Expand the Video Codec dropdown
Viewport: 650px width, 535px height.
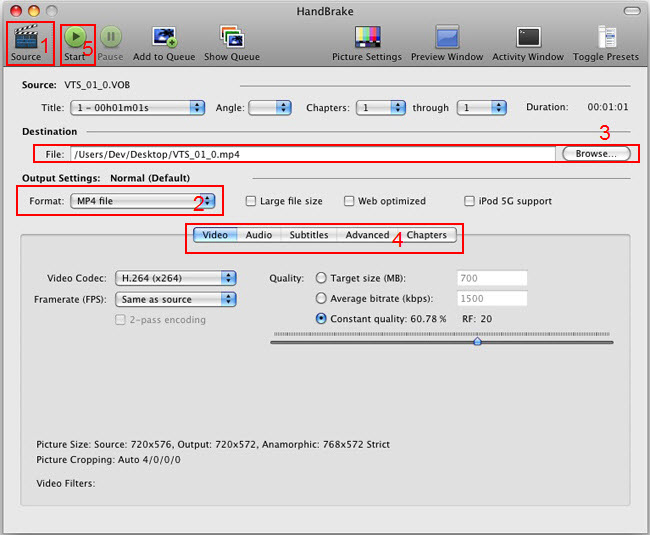[175, 278]
